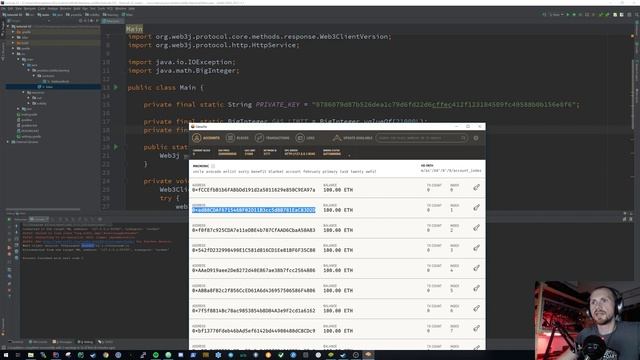
Task: Show private key for address 0xfCCEfb81…EA97a
Action: coord(476,187)
